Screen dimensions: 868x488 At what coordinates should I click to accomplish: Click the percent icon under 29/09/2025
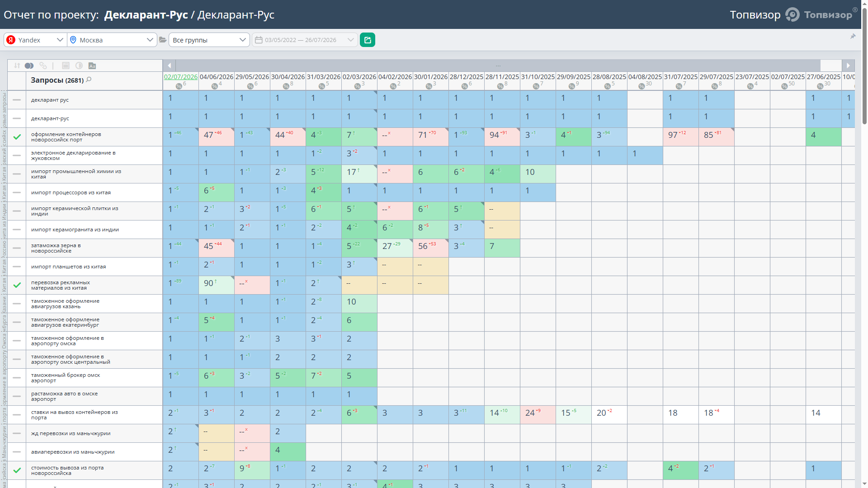point(572,86)
